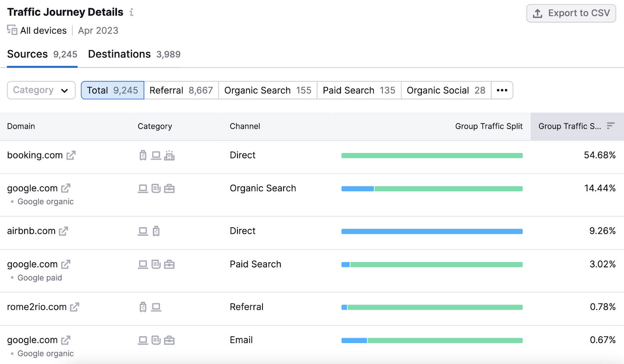Click laptop category icon in google.com Organic Search row
The width and height of the screenshot is (624, 364).
143,189
